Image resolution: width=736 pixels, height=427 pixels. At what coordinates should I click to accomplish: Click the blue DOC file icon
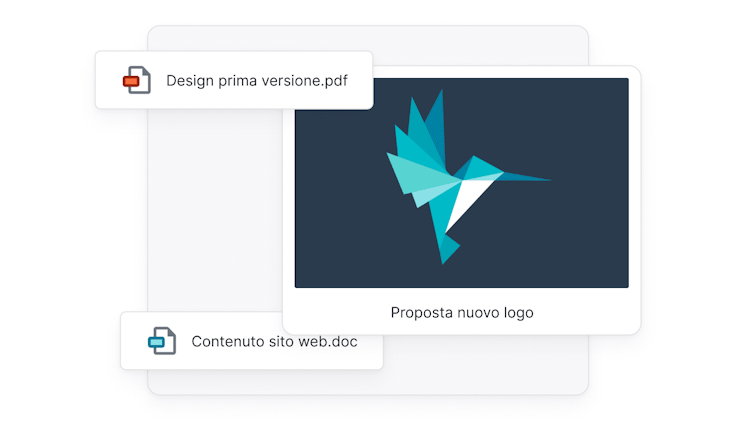click(162, 341)
